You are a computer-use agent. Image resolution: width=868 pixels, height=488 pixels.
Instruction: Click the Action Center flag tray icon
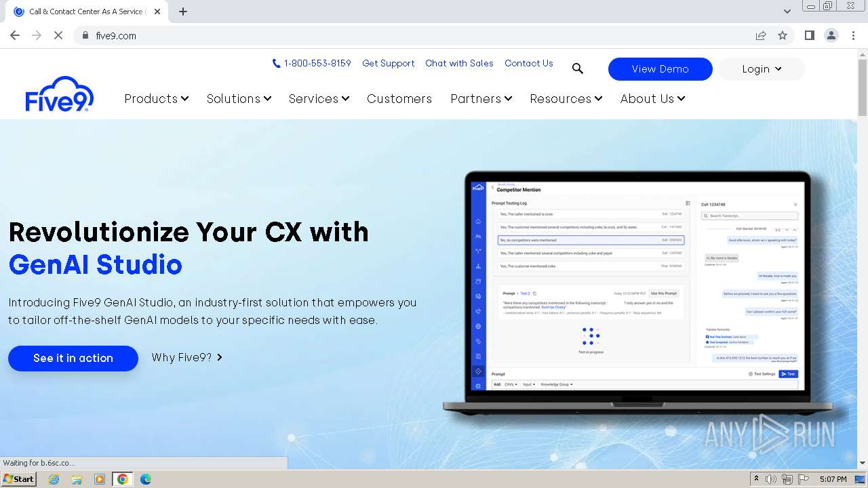804,479
